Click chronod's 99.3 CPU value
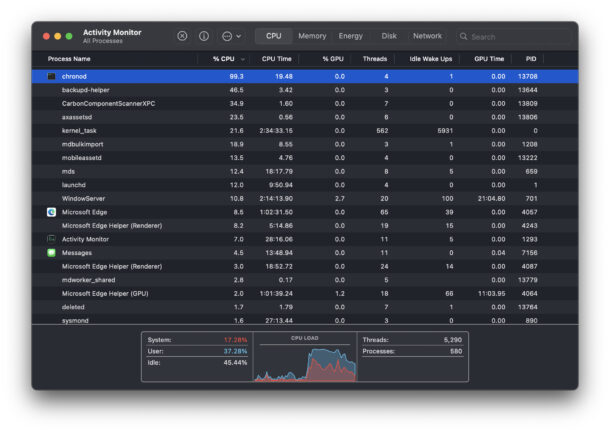The height and width of the screenshot is (432, 610). (237, 76)
